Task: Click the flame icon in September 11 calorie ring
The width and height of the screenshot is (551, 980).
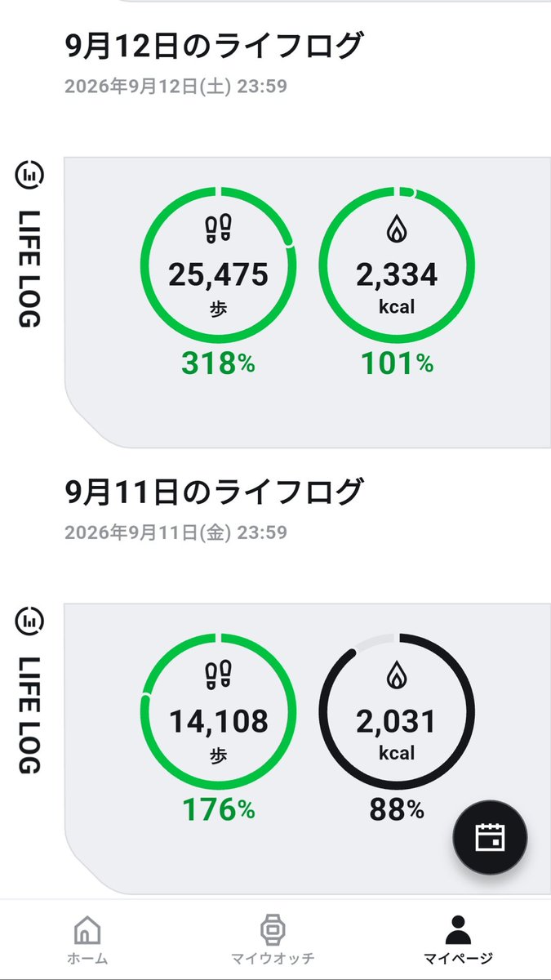Action: [x=397, y=675]
